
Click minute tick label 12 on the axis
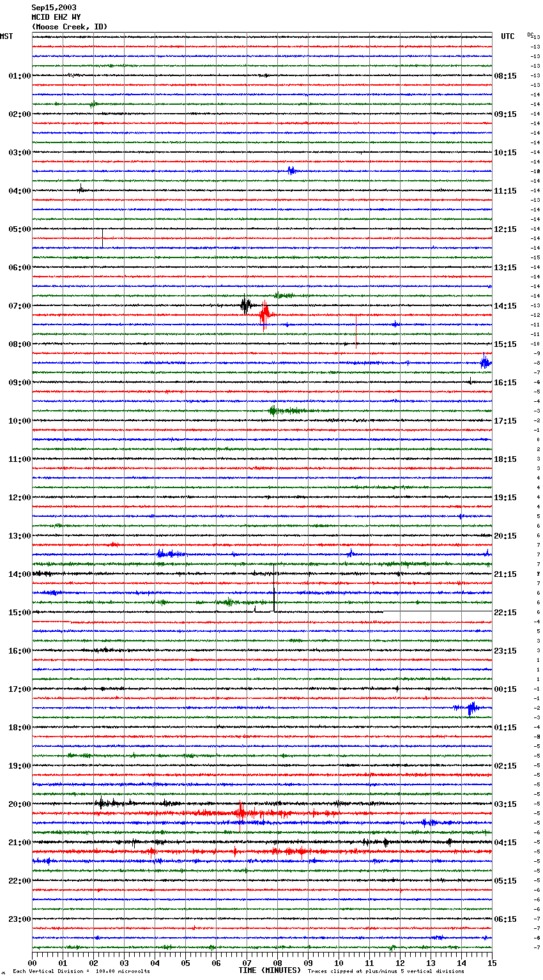400,963
